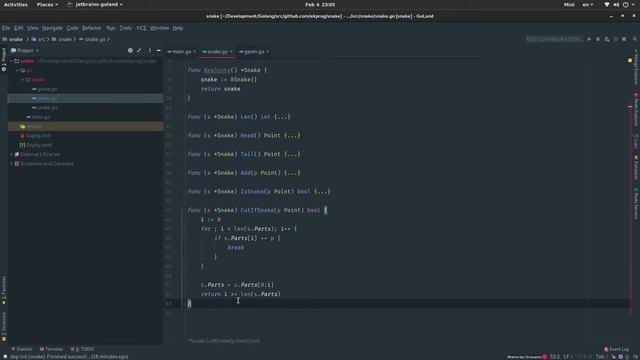
Task: Expand the External Libraries node
Action: pyautogui.click(x=11, y=154)
